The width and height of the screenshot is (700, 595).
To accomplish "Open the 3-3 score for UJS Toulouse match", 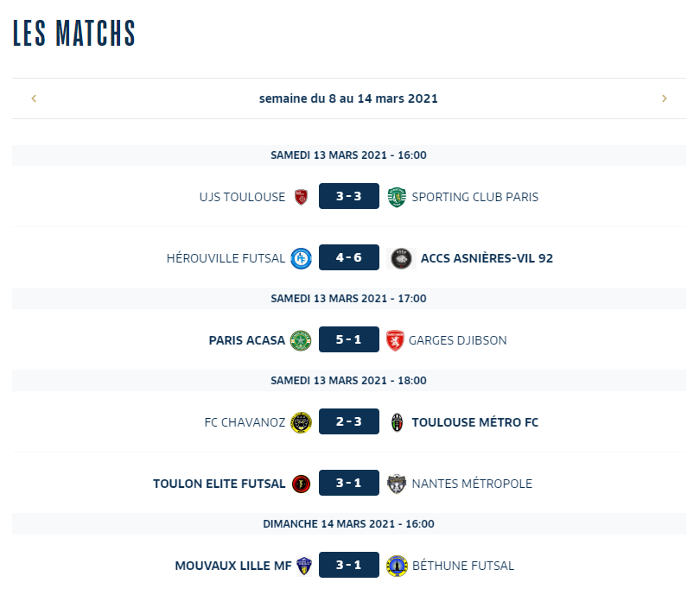I will 349,196.
